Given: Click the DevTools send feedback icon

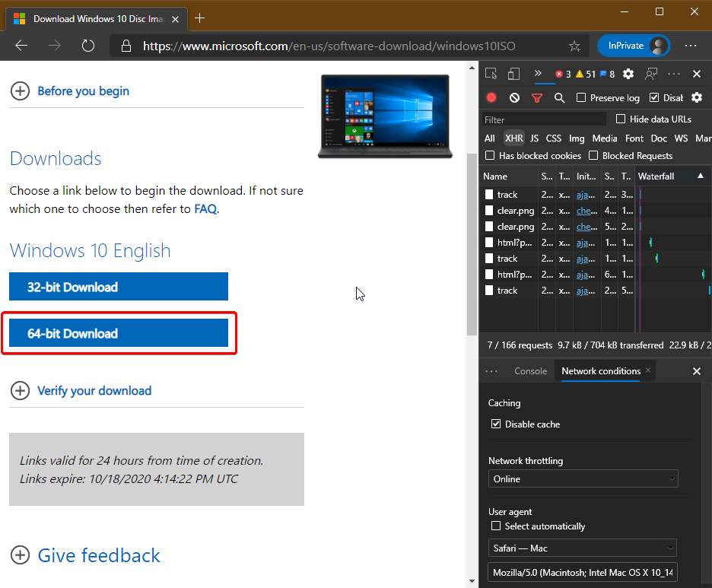Looking at the screenshot, I should pyautogui.click(x=651, y=74).
